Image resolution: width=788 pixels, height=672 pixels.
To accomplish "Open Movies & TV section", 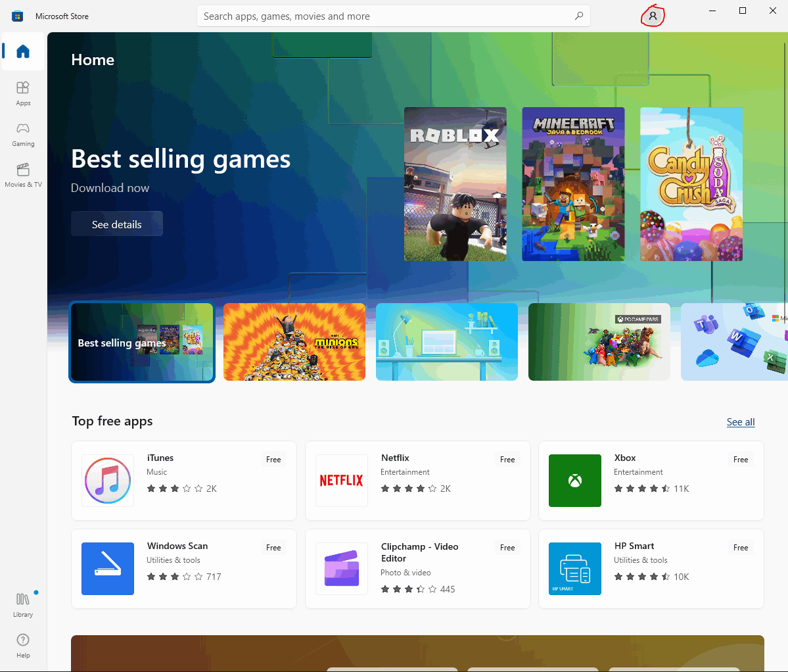I will (22, 175).
